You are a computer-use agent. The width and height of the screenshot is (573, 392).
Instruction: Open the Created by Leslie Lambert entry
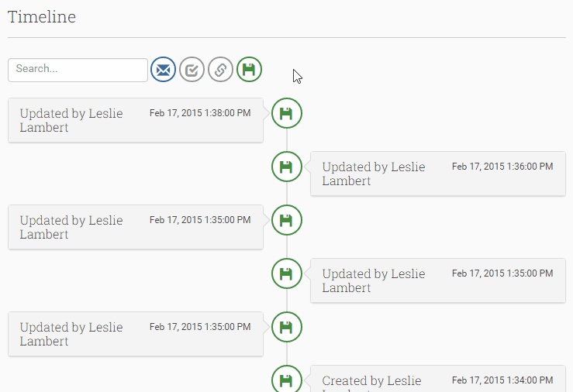438,379
